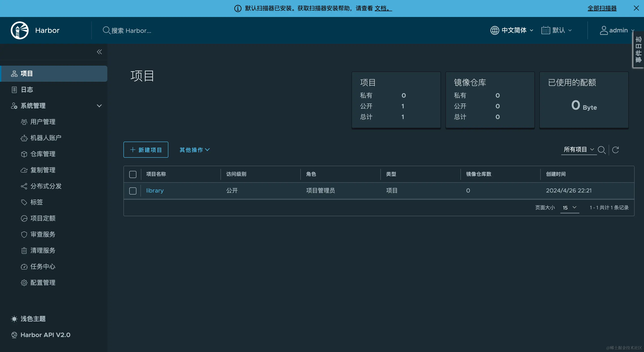Image resolution: width=644 pixels, height=352 pixels.
Task: Switch to 浅色主题 light theme
Action: [x=32, y=318]
